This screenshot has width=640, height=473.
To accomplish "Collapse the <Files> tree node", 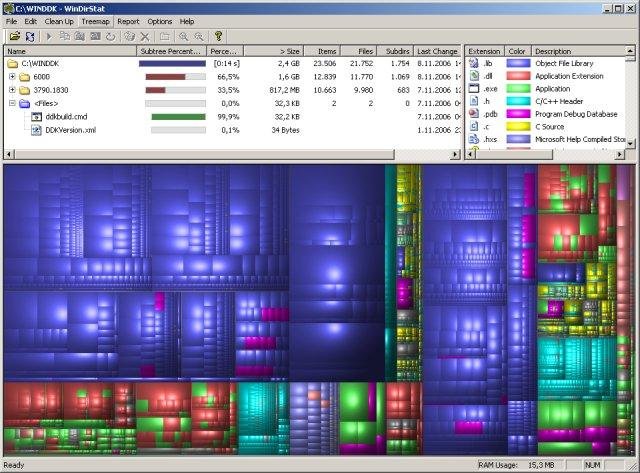I will click(12, 103).
